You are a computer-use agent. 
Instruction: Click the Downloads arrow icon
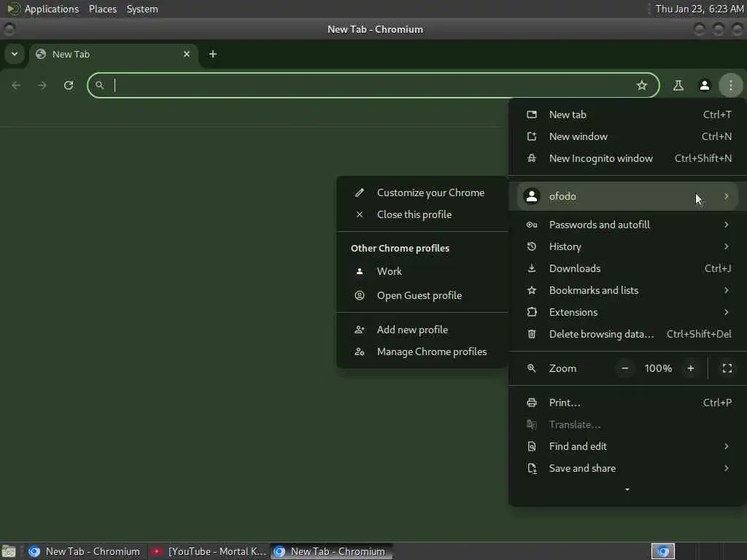pyautogui.click(x=532, y=268)
